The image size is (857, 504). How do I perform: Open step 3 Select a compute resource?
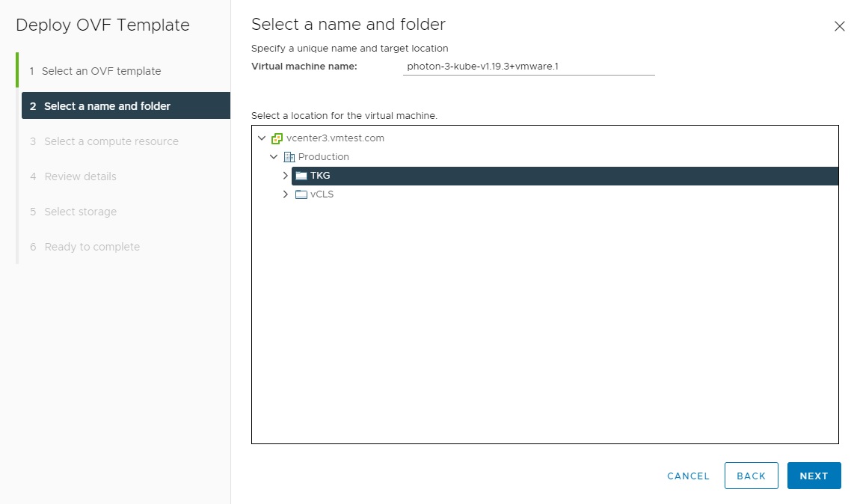pos(111,141)
